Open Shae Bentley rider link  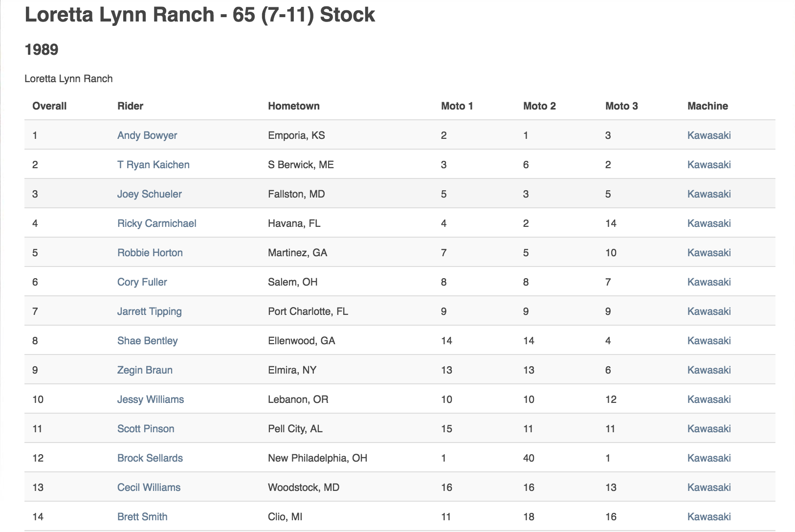[148, 341]
